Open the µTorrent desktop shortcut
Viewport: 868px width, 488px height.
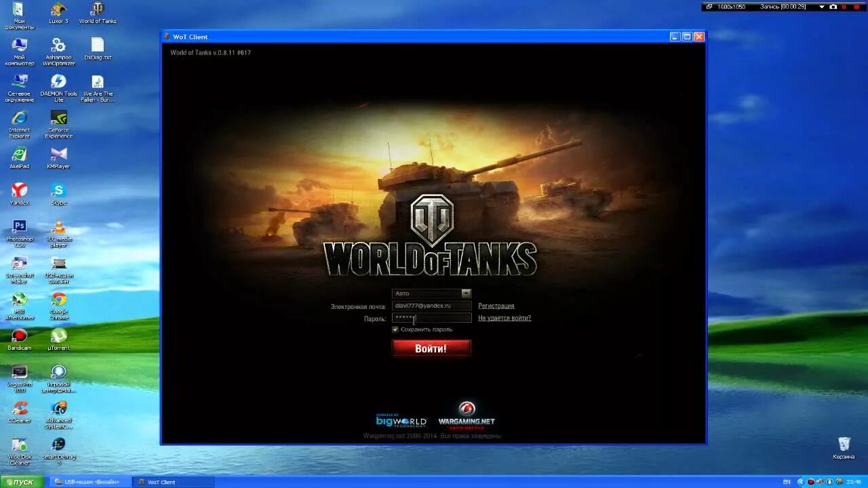(58, 340)
